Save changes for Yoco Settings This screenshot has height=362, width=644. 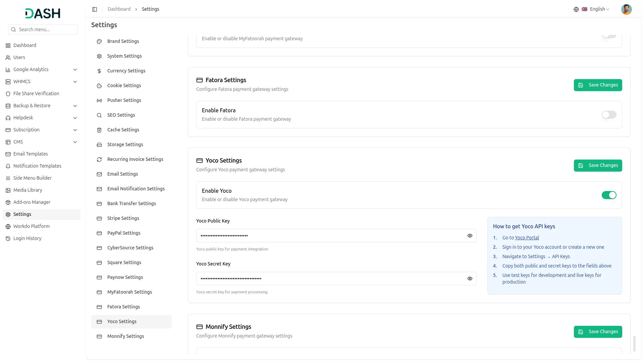[x=598, y=166]
